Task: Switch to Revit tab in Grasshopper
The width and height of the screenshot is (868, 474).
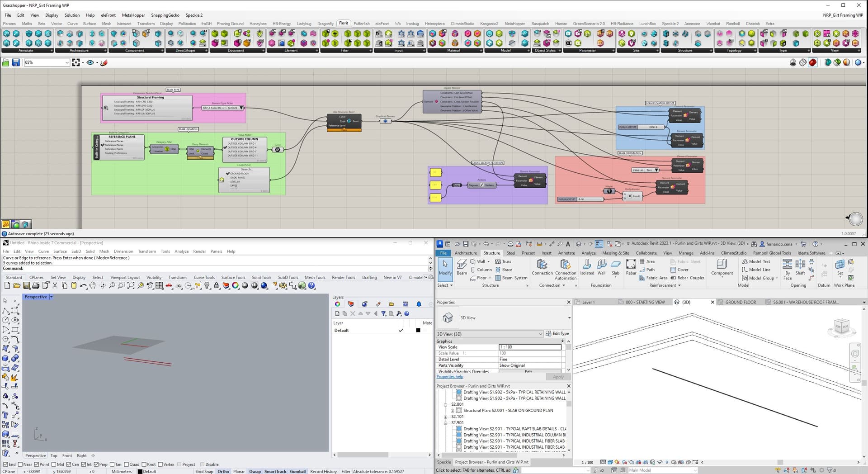Action: (x=344, y=23)
